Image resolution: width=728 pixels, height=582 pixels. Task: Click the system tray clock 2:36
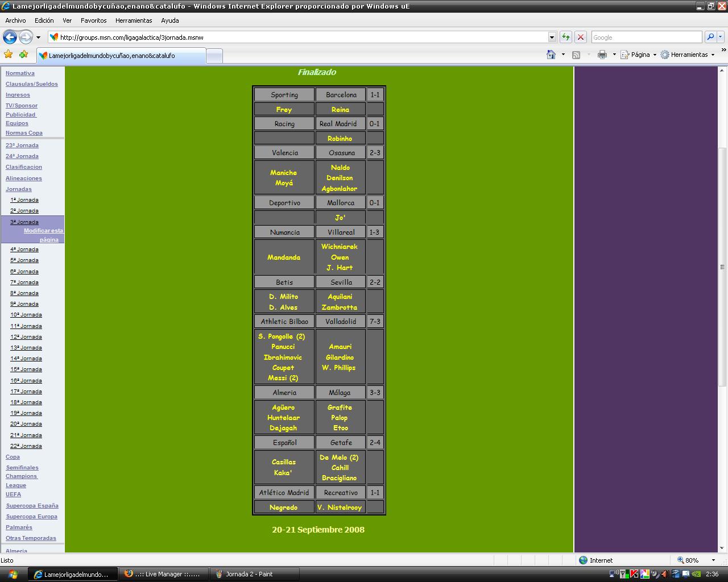[712, 574]
